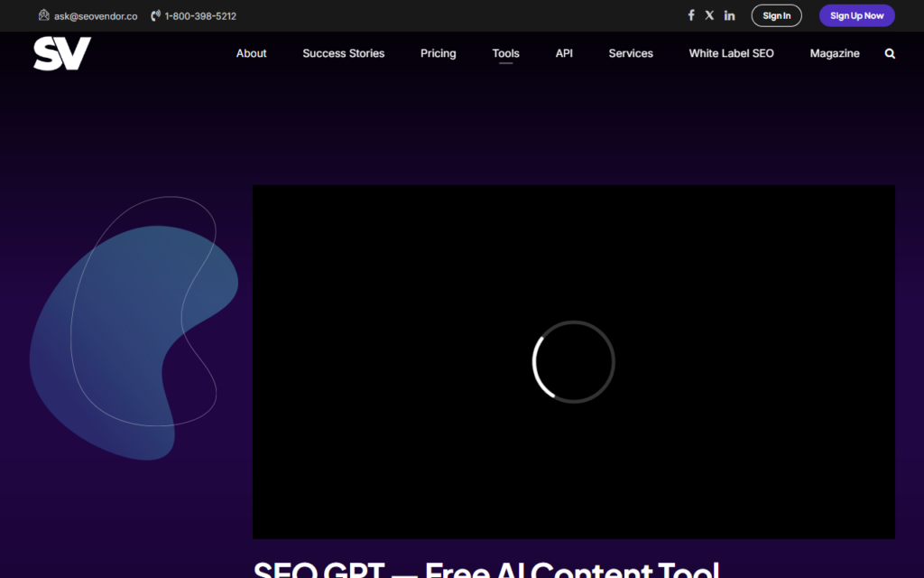Open the LinkedIn social icon
The image size is (924, 578).
729,16
